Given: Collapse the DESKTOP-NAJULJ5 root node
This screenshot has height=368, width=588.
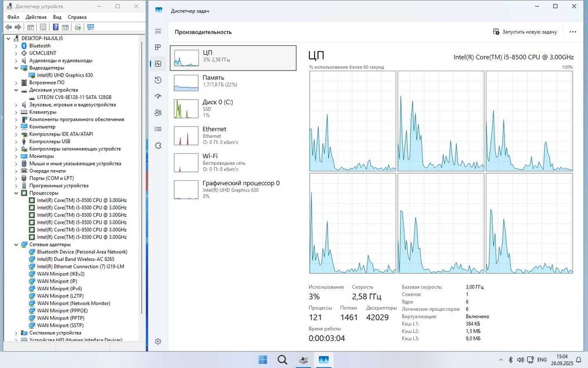Looking at the screenshot, I should coord(8,38).
